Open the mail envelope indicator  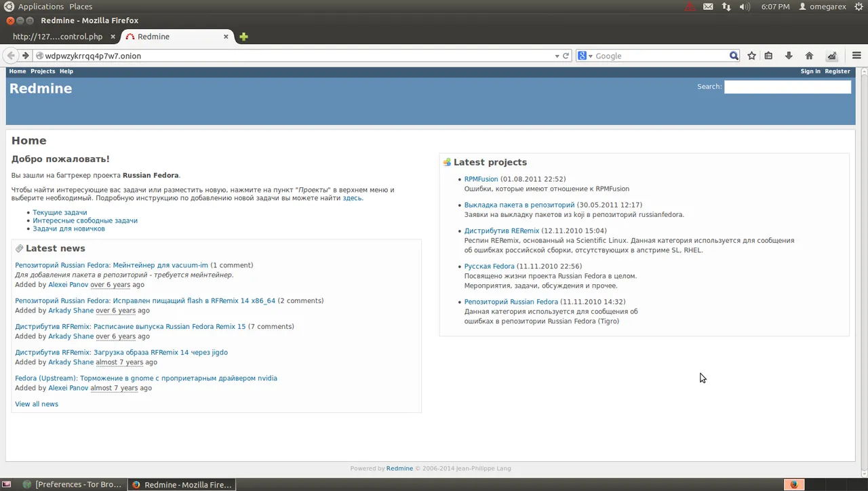click(x=708, y=7)
